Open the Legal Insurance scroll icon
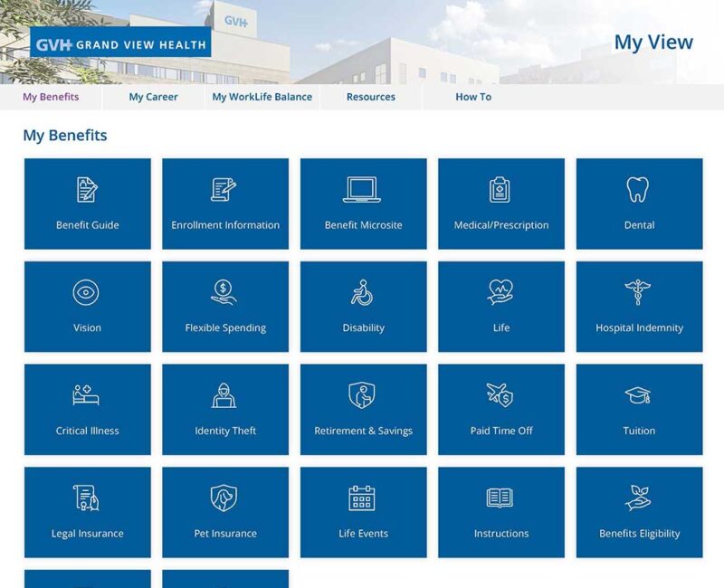The image size is (724, 588). 86,498
